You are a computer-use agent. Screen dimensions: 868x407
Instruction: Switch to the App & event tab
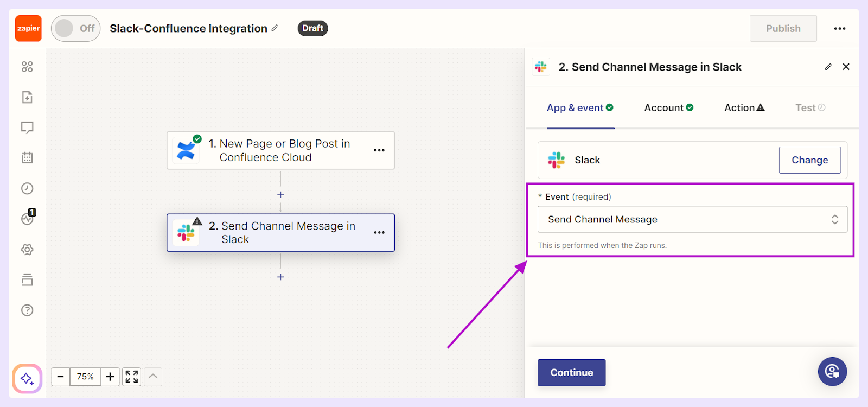580,107
